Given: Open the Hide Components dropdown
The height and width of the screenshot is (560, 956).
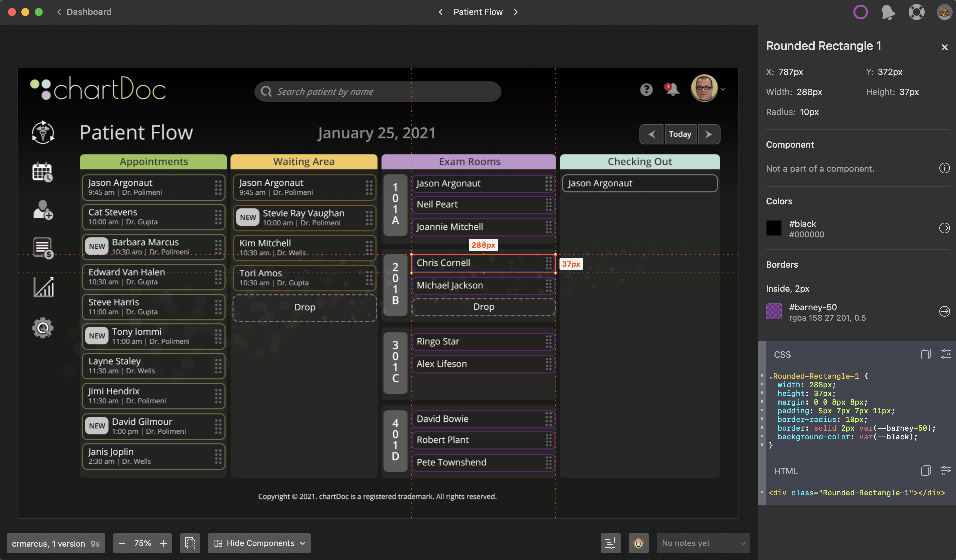Looking at the screenshot, I should coord(259,543).
